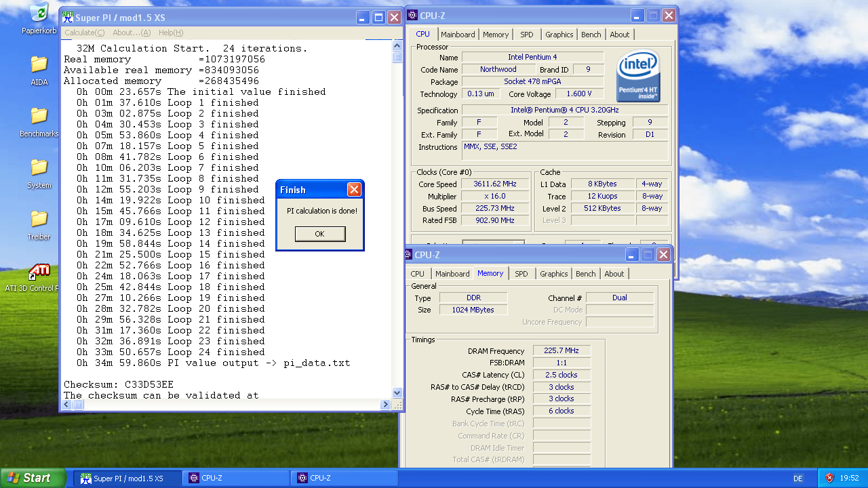The height and width of the screenshot is (488, 868).
Task: Confirm the Finish dialog with OK
Action: pos(320,234)
